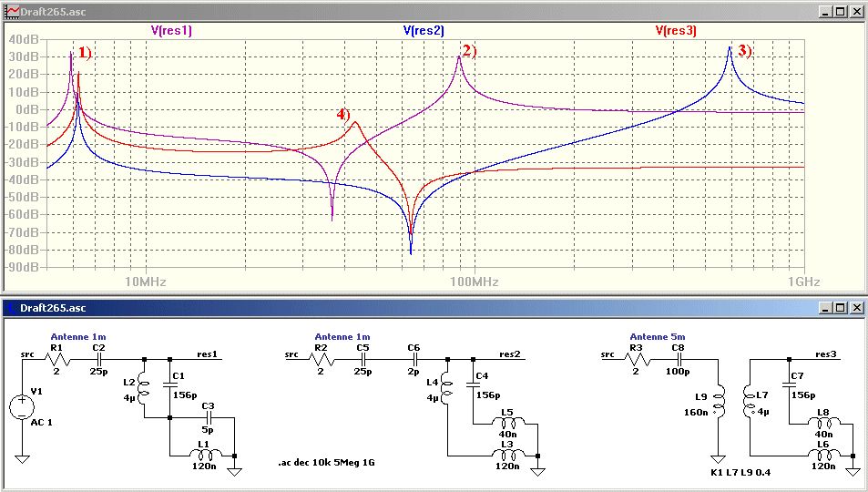This screenshot has height=492, width=868.
Task: Click the plot window title bar icon
Action: pos(12,11)
